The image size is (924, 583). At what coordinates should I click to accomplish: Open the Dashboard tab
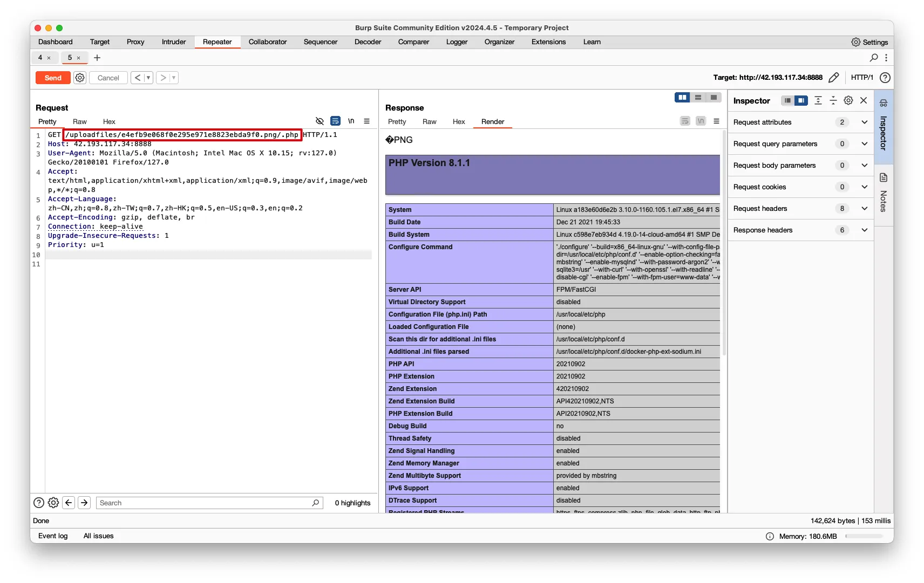click(56, 42)
